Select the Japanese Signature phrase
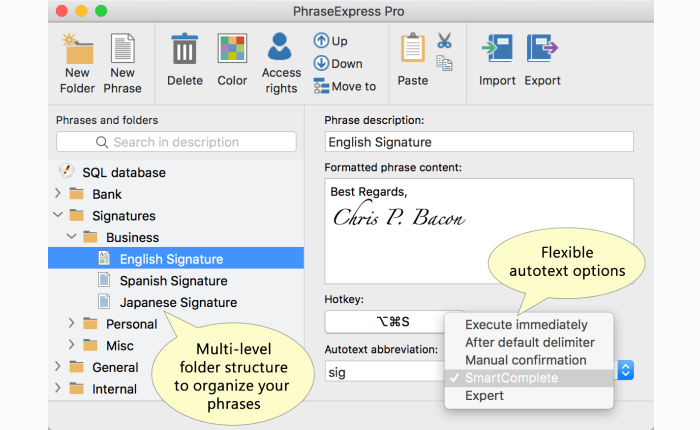This screenshot has height=430, width=700. (x=176, y=302)
